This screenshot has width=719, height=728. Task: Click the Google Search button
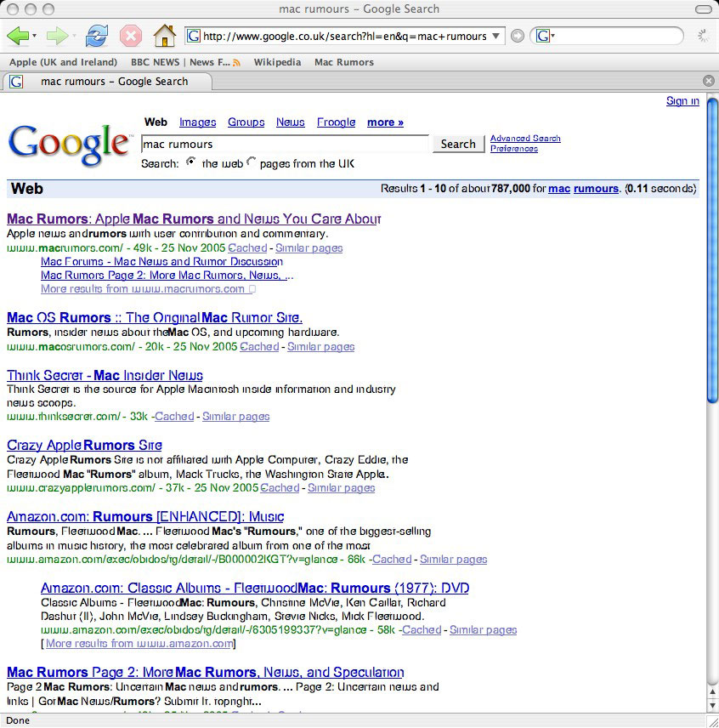pos(458,144)
